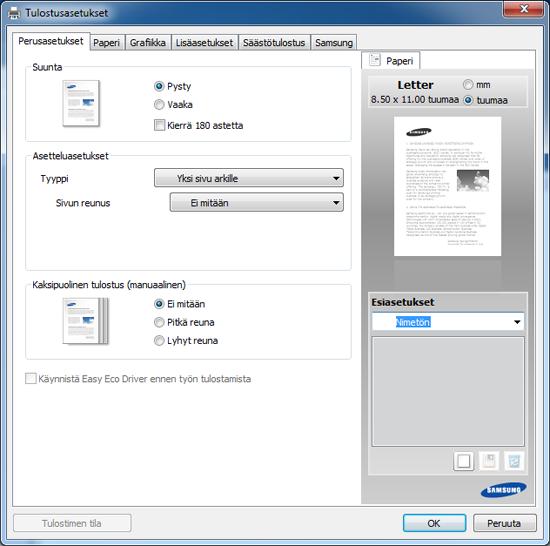
Task: Open the Säästötulostus tab
Action: (274, 43)
